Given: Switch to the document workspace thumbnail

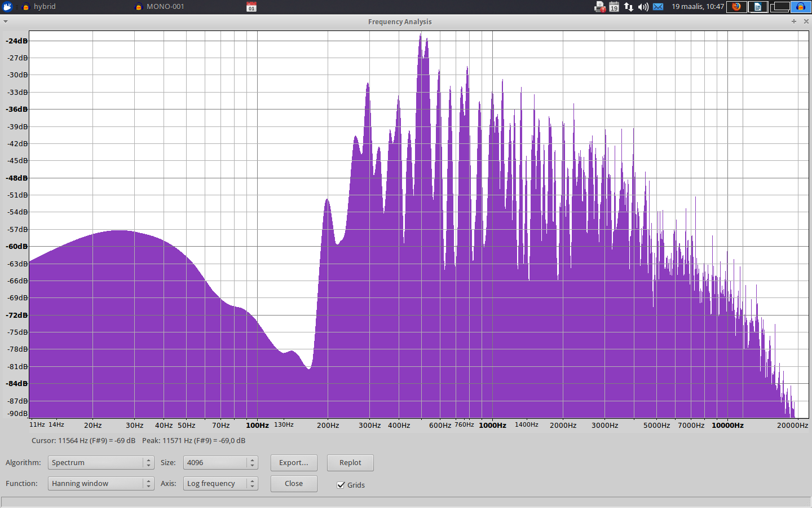Looking at the screenshot, I should (x=758, y=7).
